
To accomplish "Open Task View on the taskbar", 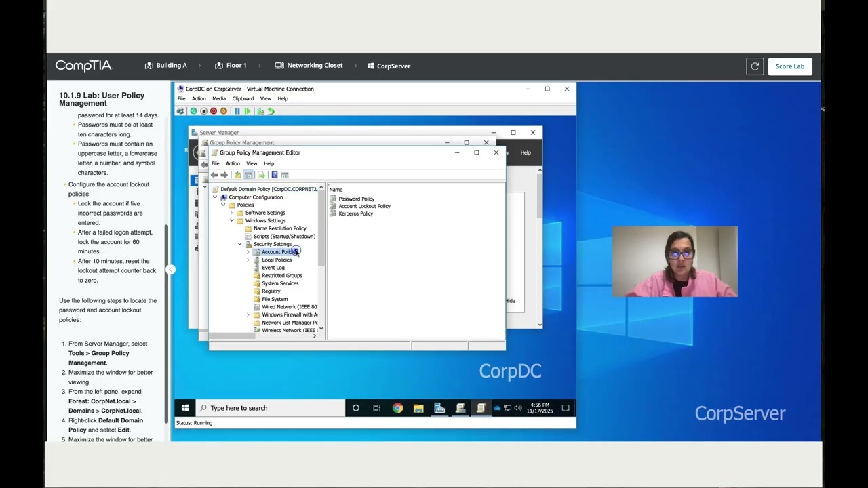I will tap(376, 408).
